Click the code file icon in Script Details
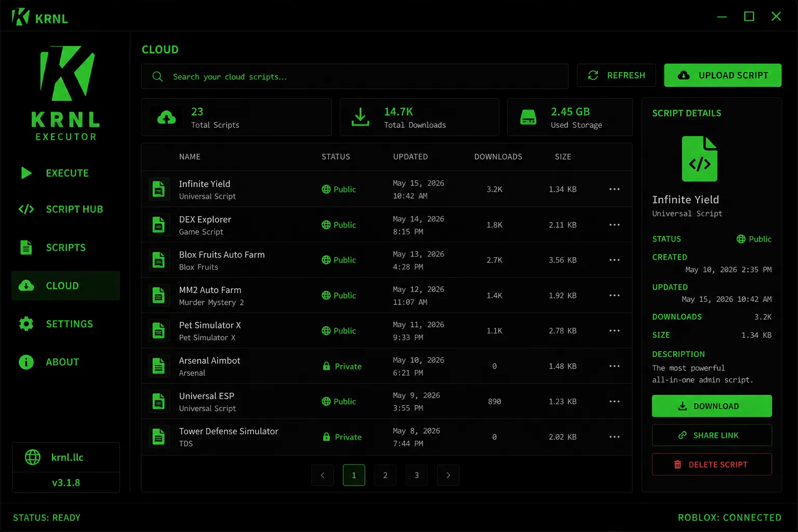The width and height of the screenshot is (798, 532). pyautogui.click(x=700, y=158)
